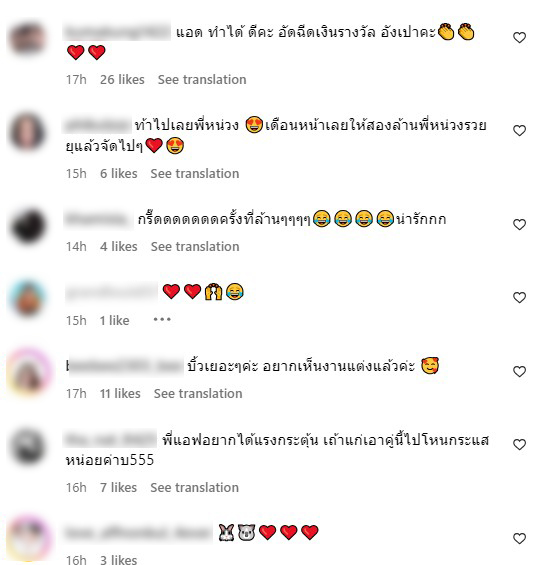Like the comment ending with 555
The width and height of the screenshot is (538, 565).
pos(519,445)
